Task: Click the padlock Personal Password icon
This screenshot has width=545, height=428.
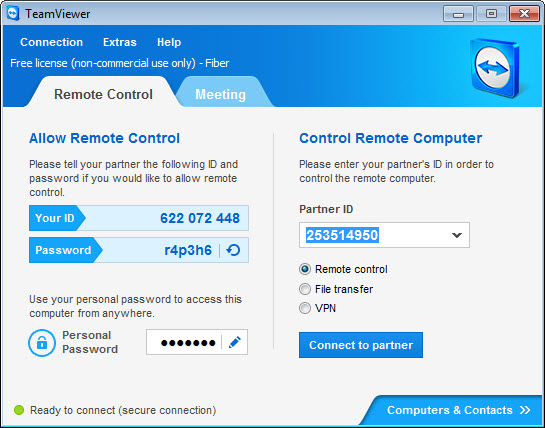Action: point(42,343)
